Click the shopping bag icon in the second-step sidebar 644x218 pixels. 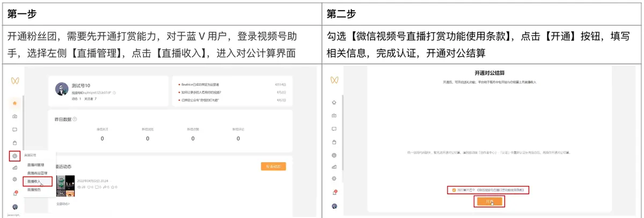[334, 142]
